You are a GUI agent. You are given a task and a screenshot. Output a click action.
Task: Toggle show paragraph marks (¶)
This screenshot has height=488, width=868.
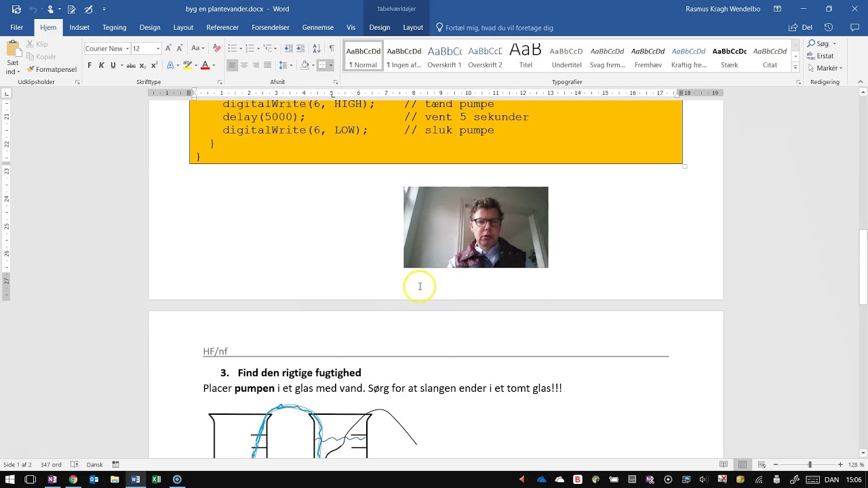click(x=331, y=48)
